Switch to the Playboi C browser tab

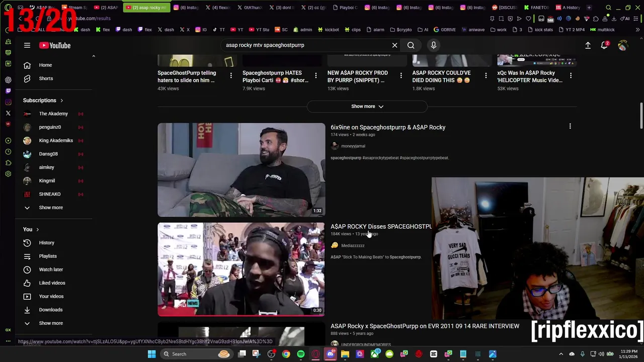point(345,8)
